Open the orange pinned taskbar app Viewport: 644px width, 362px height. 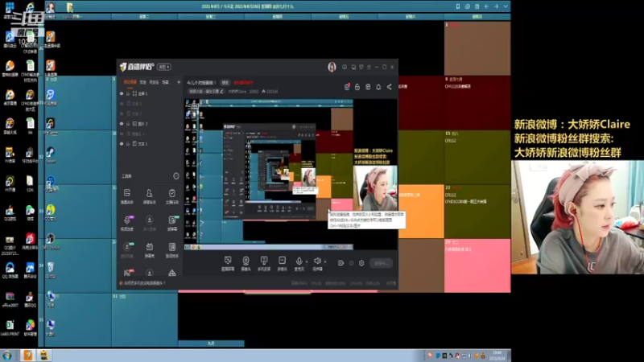(x=28, y=356)
